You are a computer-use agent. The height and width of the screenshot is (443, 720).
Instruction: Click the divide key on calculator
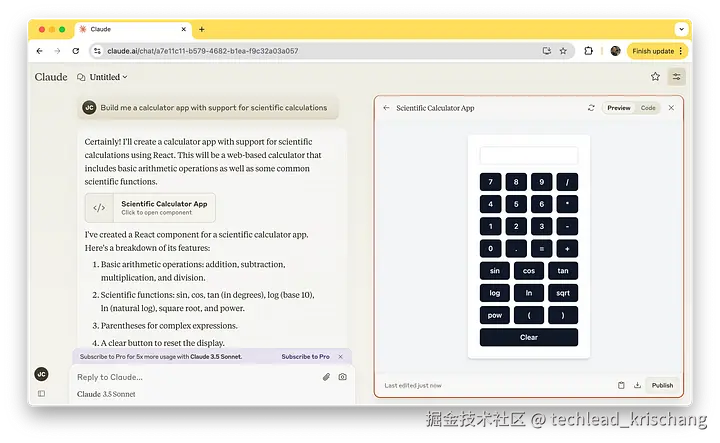click(567, 182)
